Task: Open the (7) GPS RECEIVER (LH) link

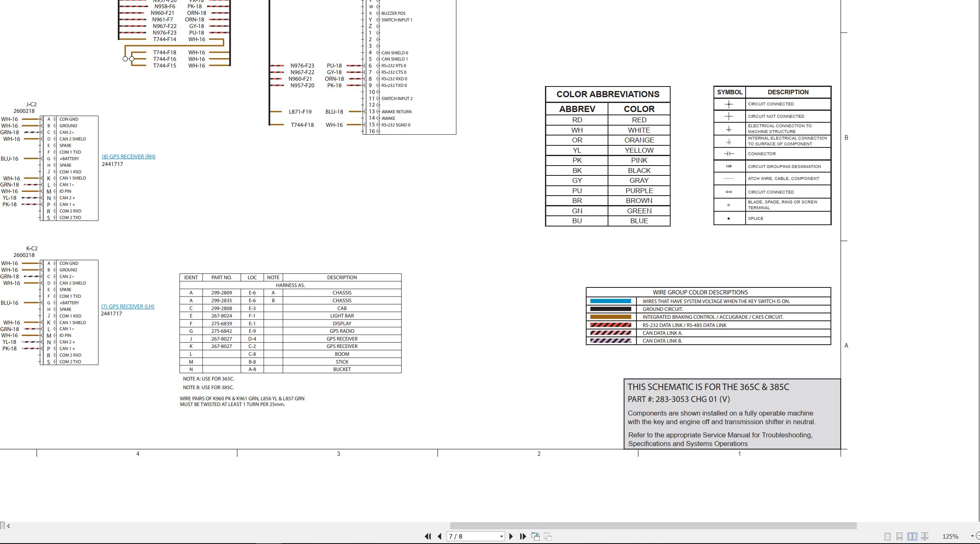Action: 128,306
